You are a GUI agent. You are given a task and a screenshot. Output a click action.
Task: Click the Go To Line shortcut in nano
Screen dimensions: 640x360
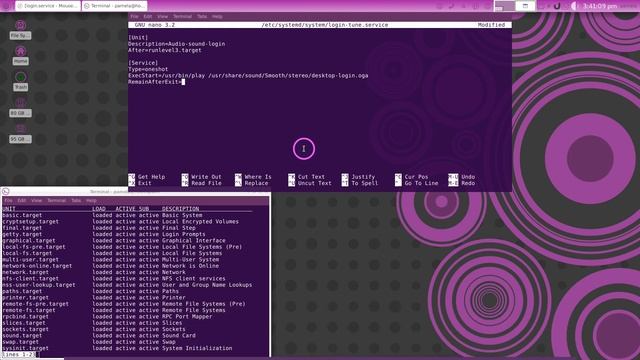tap(416, 183)
